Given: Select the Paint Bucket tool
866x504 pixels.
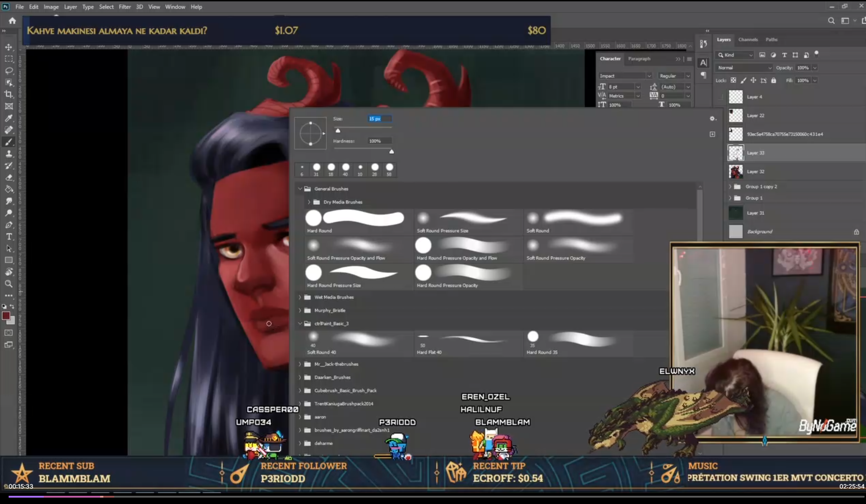Looking at the screenshot, I should coord(9,189).
